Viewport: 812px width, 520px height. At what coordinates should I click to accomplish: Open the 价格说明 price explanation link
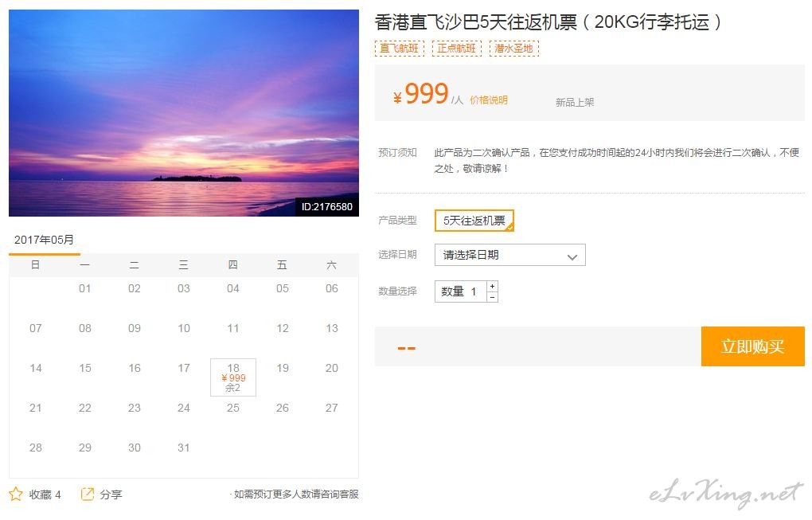(x=488, y=100)
